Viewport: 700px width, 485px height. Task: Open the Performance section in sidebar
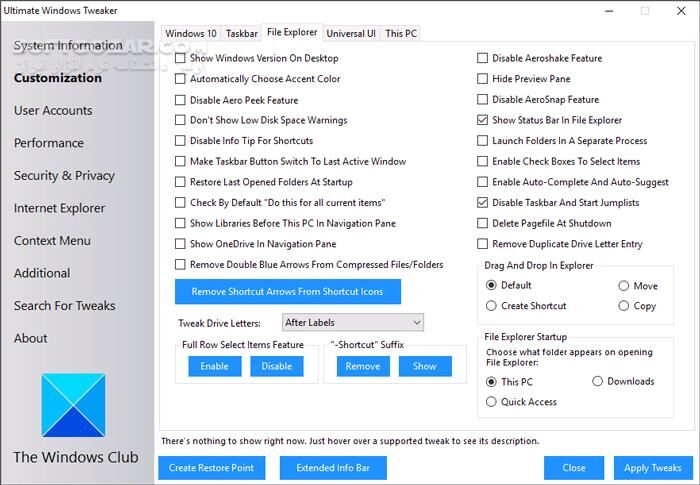point(49,143)
